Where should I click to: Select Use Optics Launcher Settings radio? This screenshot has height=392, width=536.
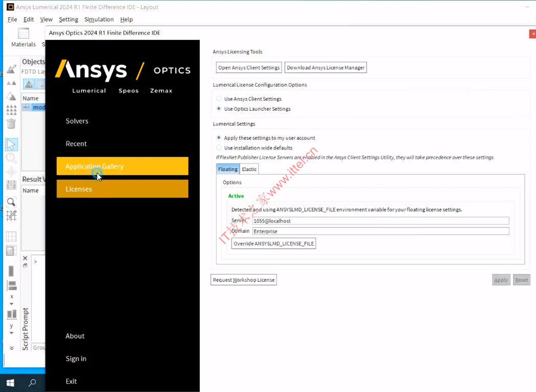coord(219,109)
